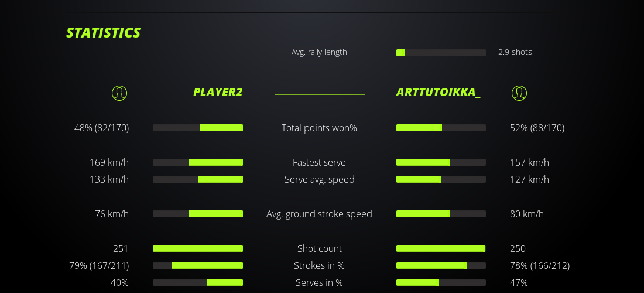Click ARTTUTOIKKA_'s fastest serve bar

441,162
